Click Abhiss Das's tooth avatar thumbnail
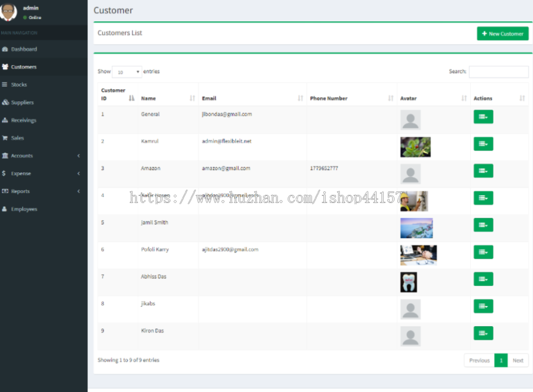 [x=409, y=282]
